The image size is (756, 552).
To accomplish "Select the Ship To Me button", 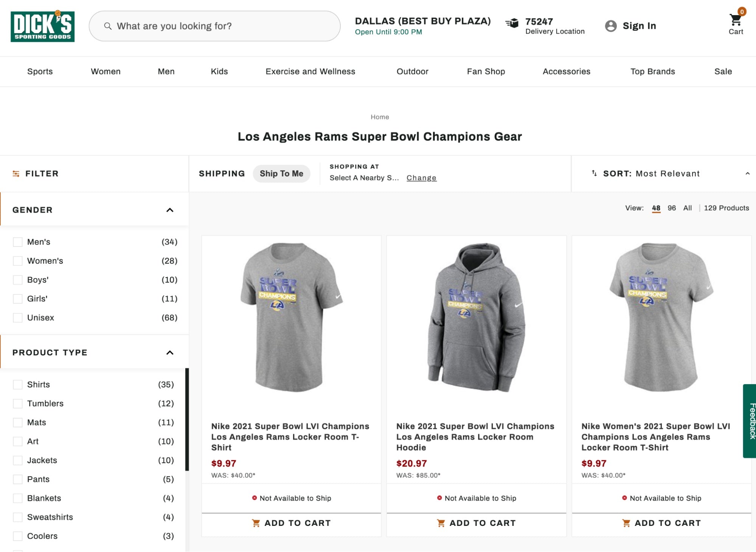I will [x=281, y=174].
